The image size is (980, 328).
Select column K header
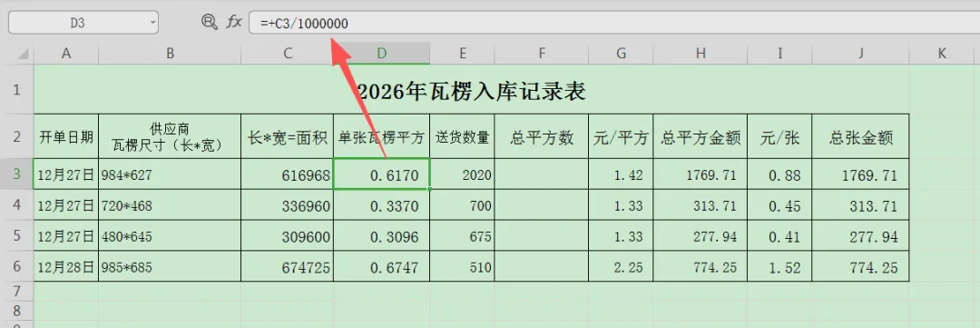(942, 54)
